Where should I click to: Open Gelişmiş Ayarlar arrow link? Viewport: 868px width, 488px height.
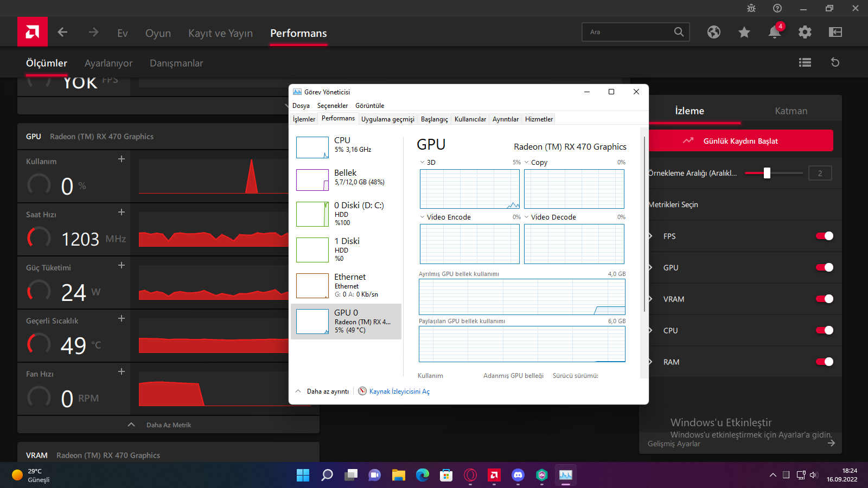point(831,444)
